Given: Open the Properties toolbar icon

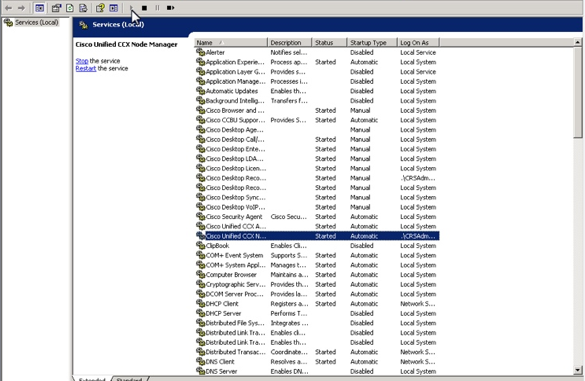Looking at the screenshot, I should [x=56, y=8].
